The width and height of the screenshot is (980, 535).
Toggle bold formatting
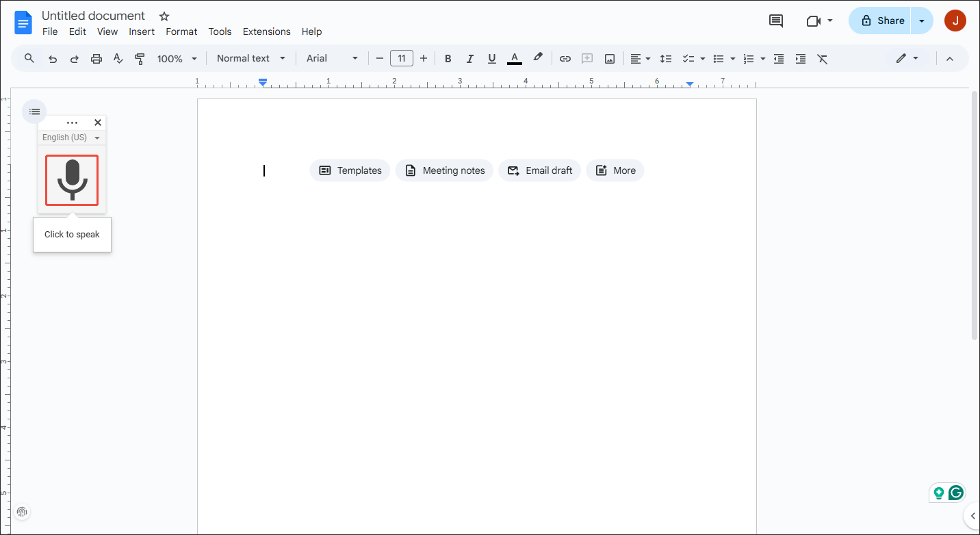pos(448,58)
